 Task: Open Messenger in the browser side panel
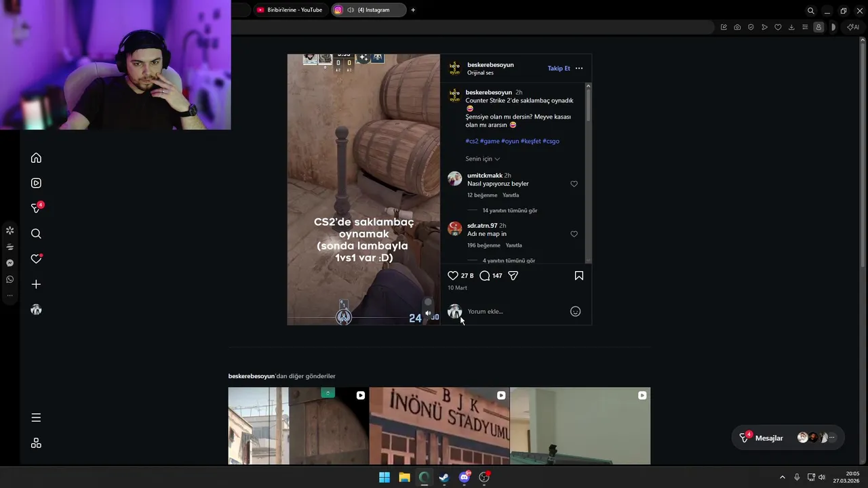point(9,263)
